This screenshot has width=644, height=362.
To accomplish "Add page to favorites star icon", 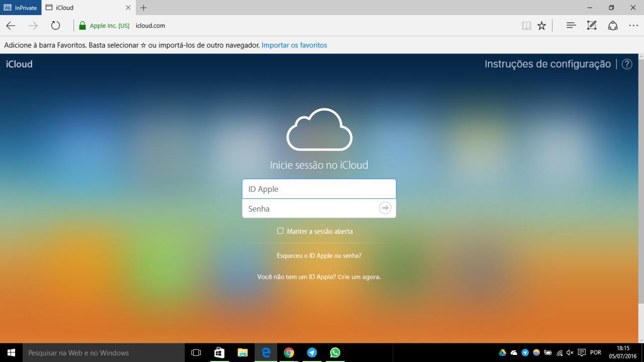I will click(x=541, y=26).
